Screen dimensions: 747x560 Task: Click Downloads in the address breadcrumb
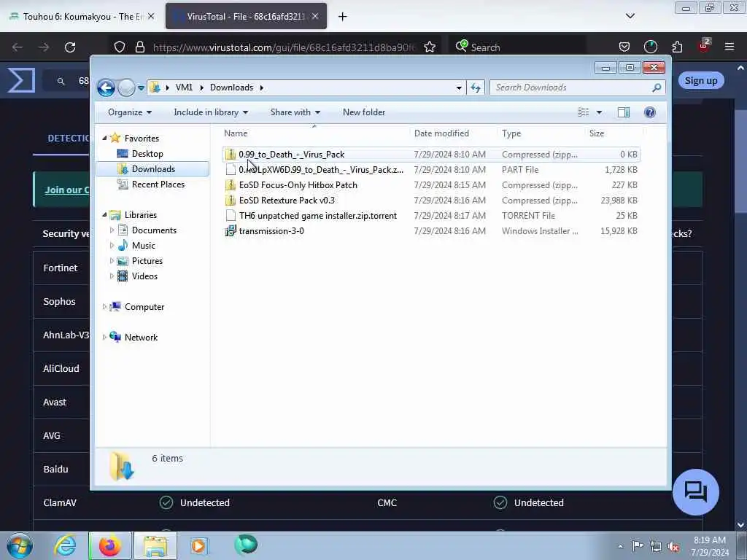pyautogui.click(x=231, y=87)
